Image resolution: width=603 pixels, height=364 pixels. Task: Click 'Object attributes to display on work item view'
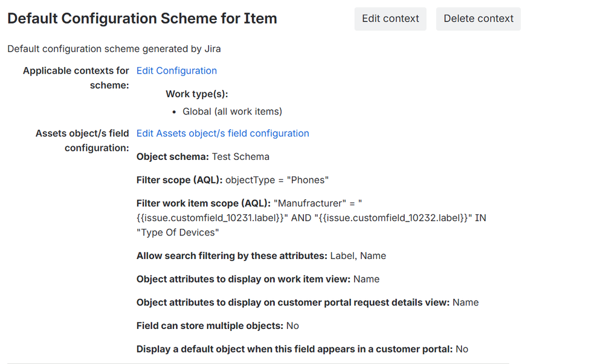243,279
